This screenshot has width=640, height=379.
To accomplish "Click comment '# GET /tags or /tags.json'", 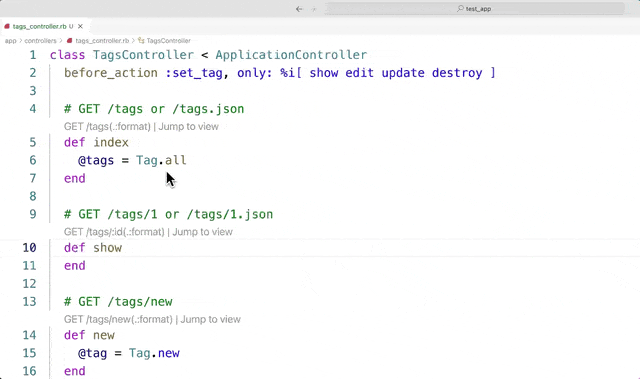I will (154, 109).
